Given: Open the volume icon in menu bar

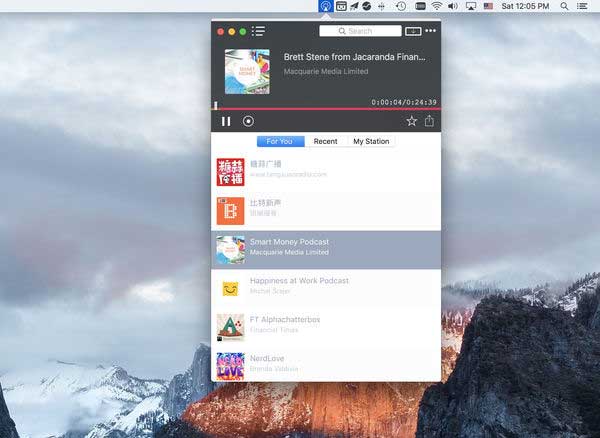Looking at the screenshot, I should click(x=453, y=6).
